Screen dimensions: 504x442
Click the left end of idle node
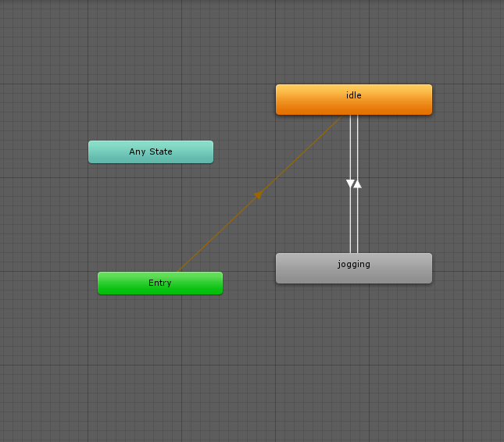tap(283, 99)
